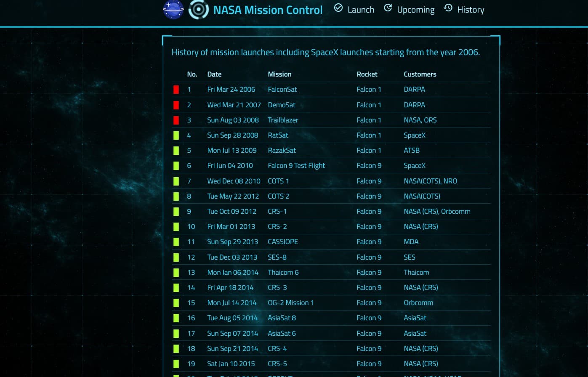Click the clock icon beside Upcoming

point(388,8)
